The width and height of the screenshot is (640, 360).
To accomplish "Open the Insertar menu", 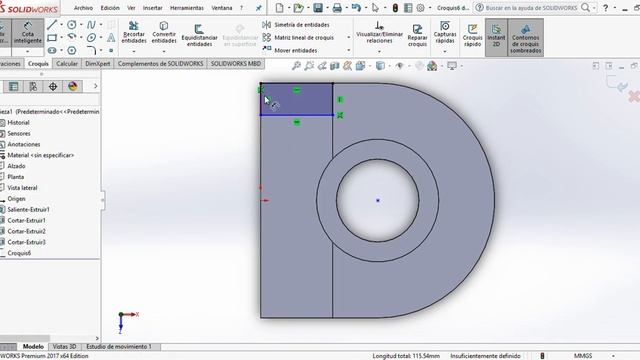I will (152, 8).
